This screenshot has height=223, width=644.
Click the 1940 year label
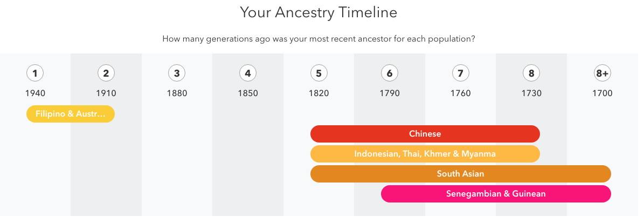tap(36, 93)
